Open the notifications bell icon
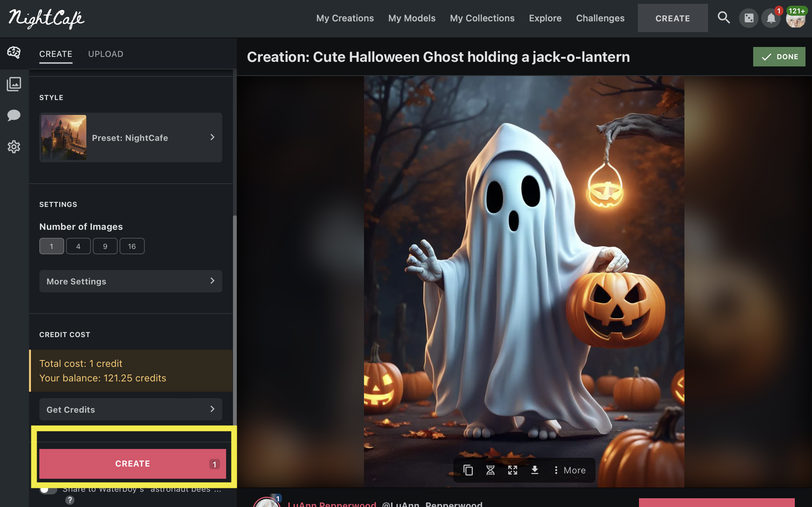812x507 pixels. pos(771,18)
